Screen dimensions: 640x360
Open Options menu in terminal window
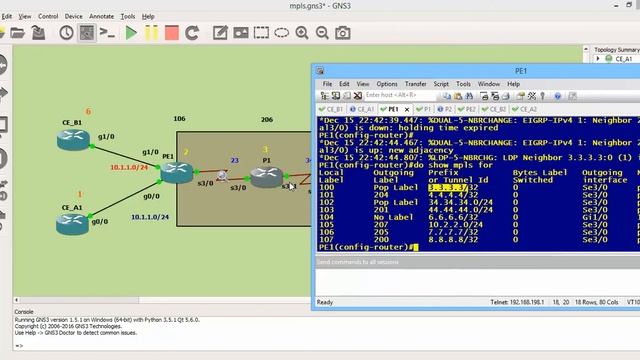(387, 84)
